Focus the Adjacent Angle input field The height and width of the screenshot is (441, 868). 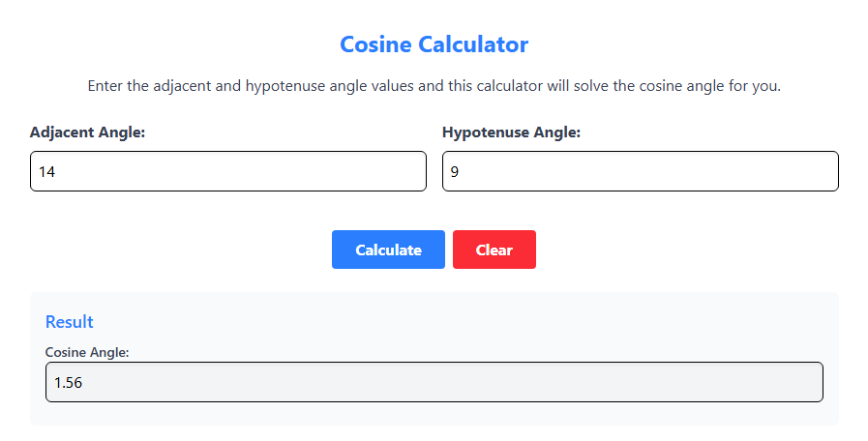click(x=227, y=171)
